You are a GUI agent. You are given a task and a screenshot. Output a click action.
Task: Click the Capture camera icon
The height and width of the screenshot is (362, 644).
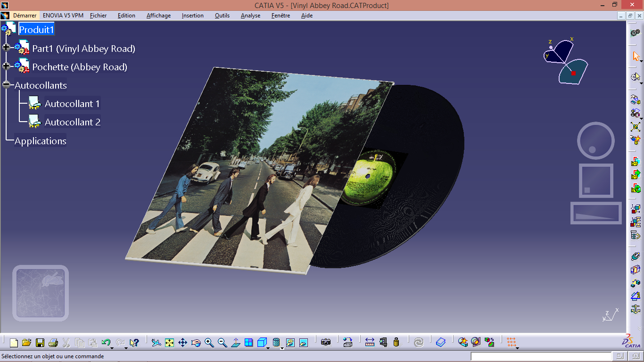pyautogui.click(x=326, y=343)
